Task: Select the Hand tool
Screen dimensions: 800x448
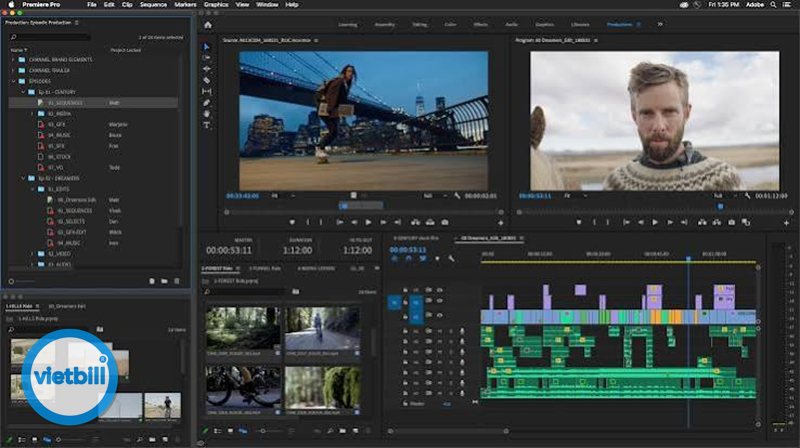Action: pos(206,114)
